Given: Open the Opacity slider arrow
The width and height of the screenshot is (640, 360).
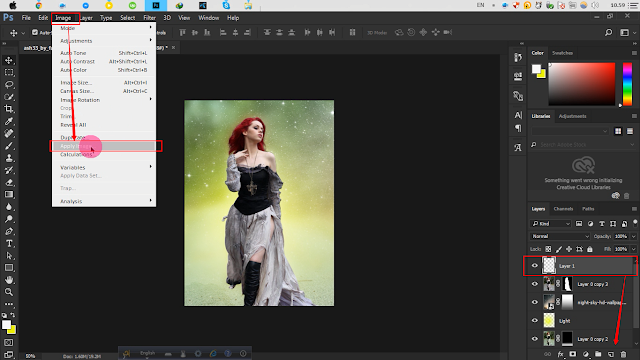Looking at the screenshot, I should pyautogui.click(x=633, y=236).
